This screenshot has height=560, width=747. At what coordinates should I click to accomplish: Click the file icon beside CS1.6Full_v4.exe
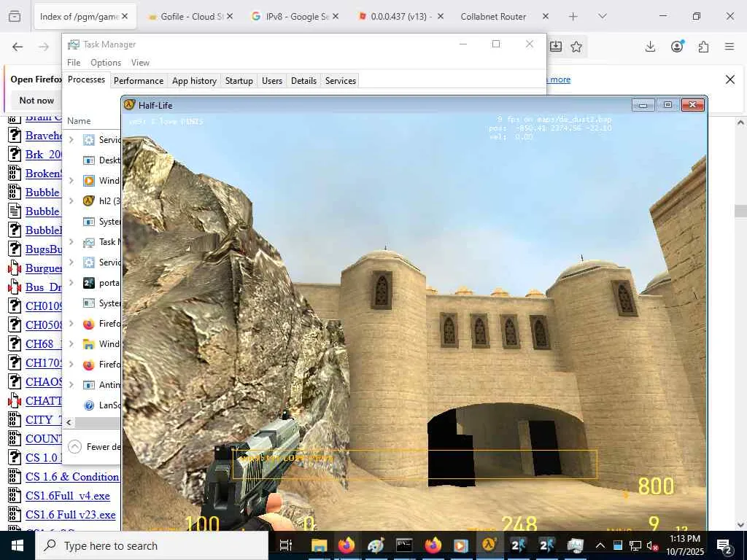point(15,496)
